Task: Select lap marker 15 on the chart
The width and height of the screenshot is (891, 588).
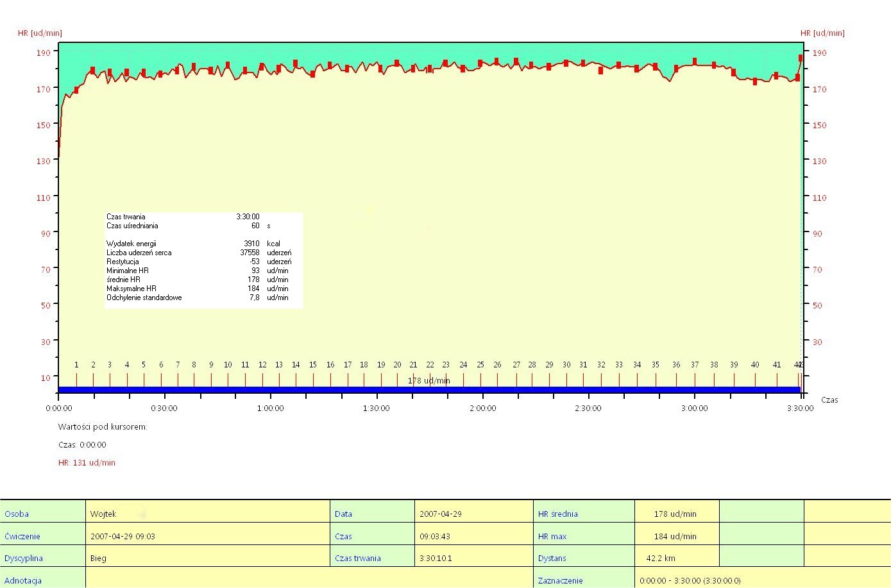Action: [x=313, y=365]
